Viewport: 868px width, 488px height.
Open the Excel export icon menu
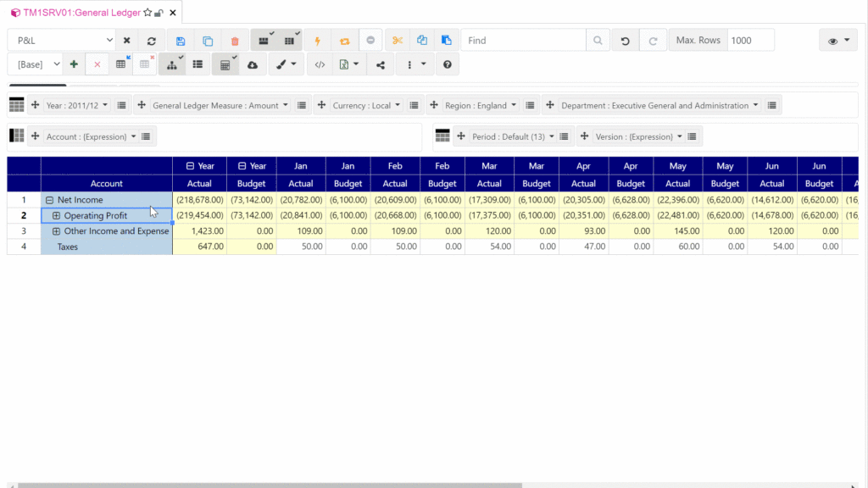click(x=348, y=64)
